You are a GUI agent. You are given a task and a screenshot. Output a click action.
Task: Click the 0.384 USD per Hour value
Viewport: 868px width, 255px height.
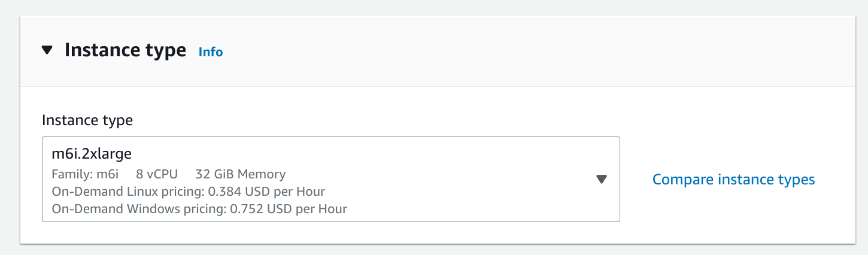coord(266,192)
